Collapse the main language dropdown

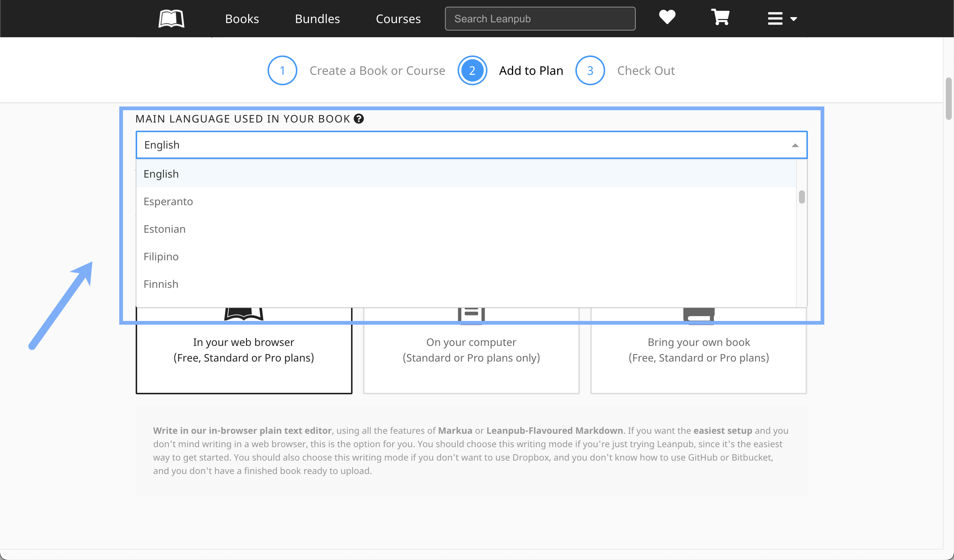(x=795, y=145)
